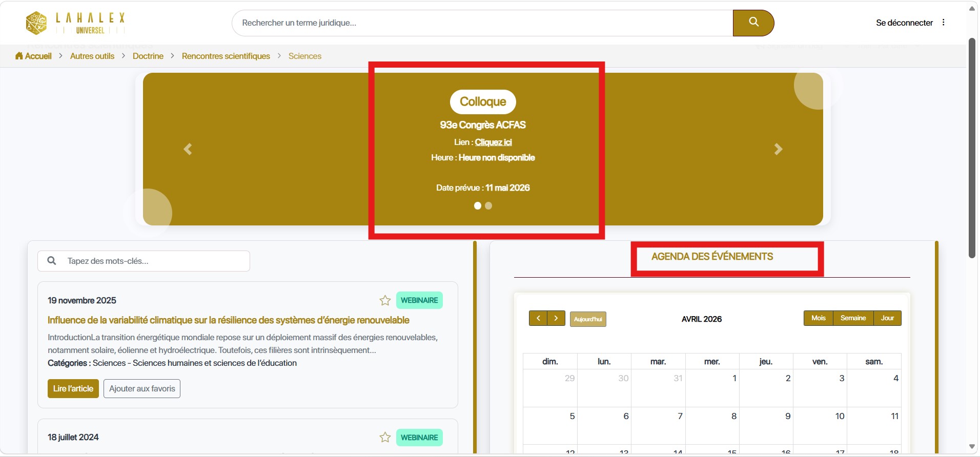Viewport: 980px width, 457px height.
Task: Click Ajouter aux favoris button
Action: click(142, 388)
